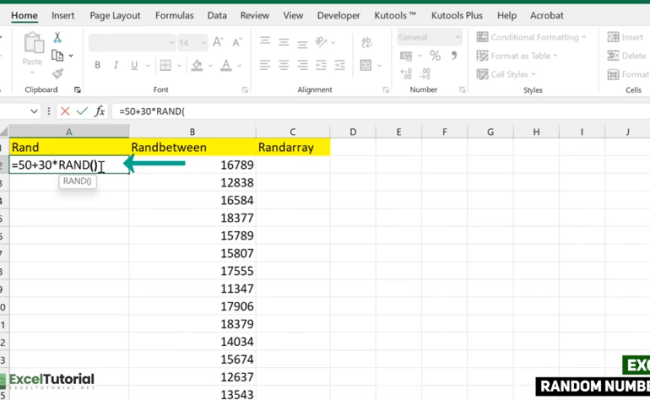This screenshot has width=650, height=400.
Task: Click Accounting Number Format icon
Action: [x=406, y=56]
